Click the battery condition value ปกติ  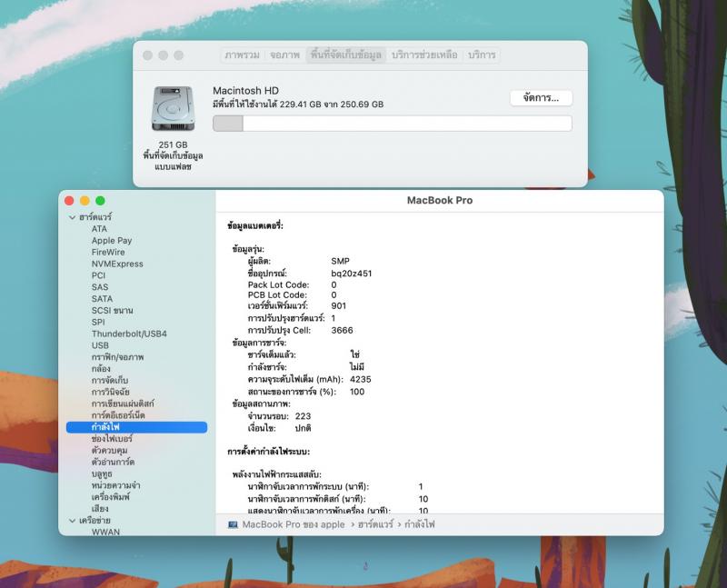click(x=303, y=428)
